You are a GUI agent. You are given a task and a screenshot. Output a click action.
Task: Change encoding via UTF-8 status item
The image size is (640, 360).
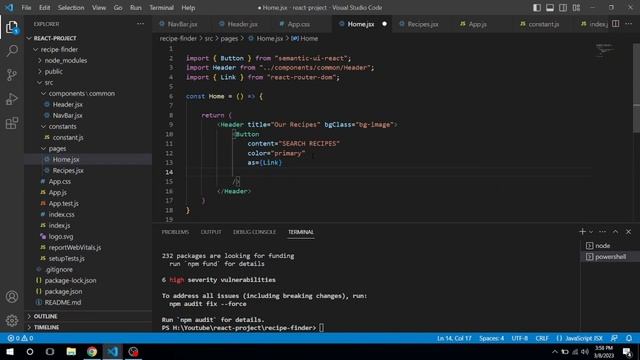pos(520,338)
